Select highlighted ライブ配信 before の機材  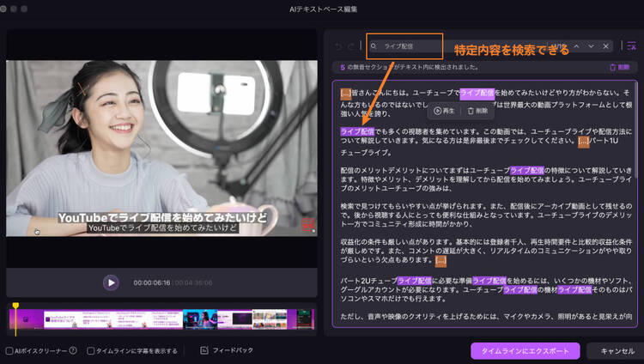(520, 289)
